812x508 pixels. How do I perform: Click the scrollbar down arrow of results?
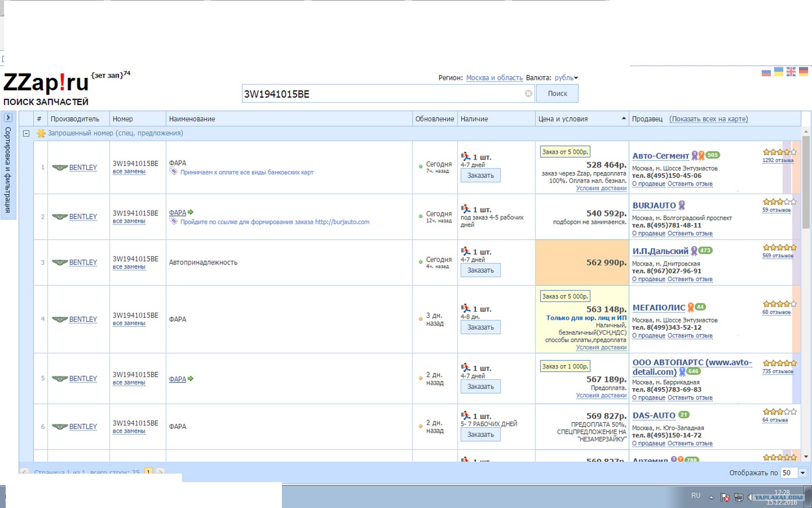[x=806, y=456]
